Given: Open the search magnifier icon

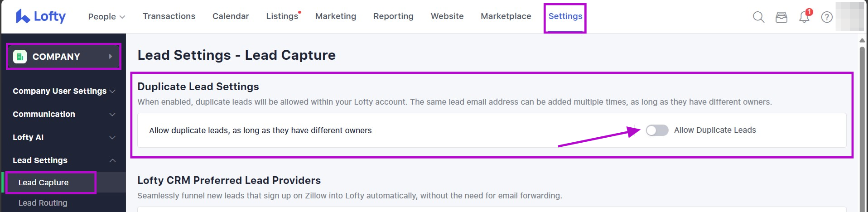Looking at the screenshot, I should point(758,17).
